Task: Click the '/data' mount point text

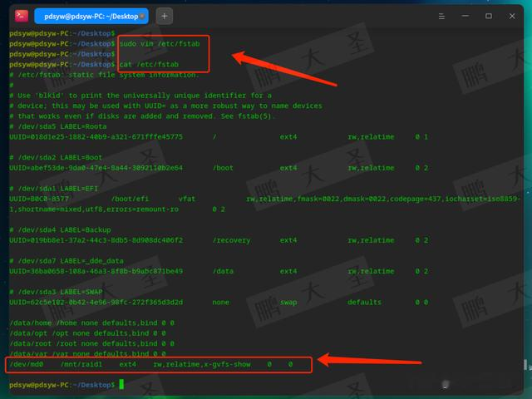Action: point(223,272)
